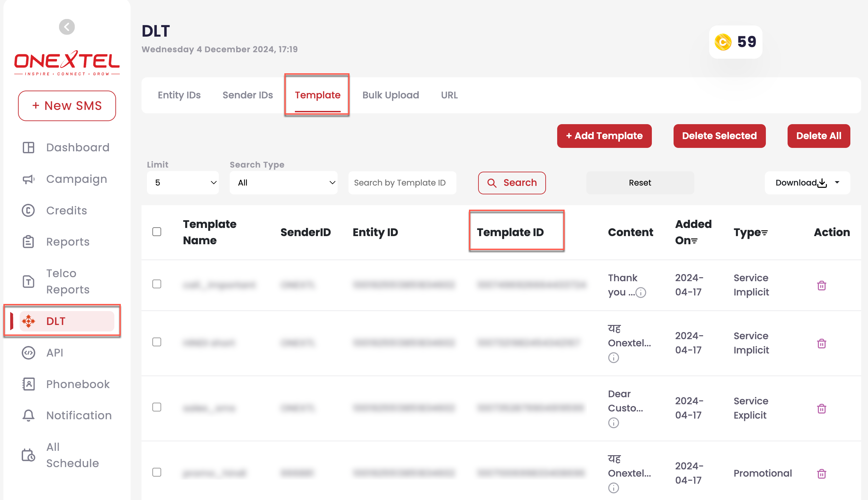Check the Service Explicit row checkbox
Screen dimensions: 868x500
pyautogui.click(x=157, y=407)
